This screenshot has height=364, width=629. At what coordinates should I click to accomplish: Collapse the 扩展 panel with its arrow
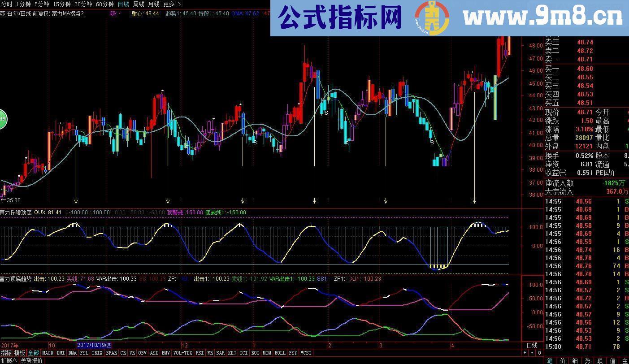coord(10,360)
